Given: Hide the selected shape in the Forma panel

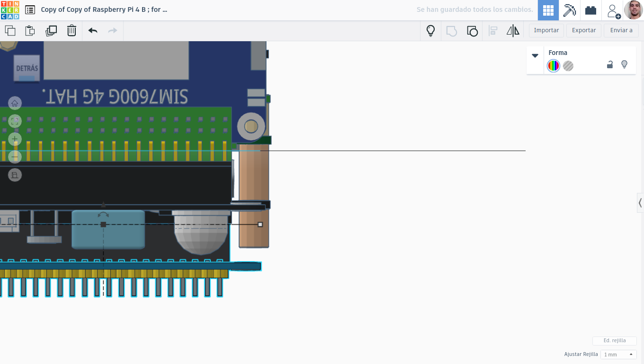Looking at the screenshot, I should click(x=624, y=64).
